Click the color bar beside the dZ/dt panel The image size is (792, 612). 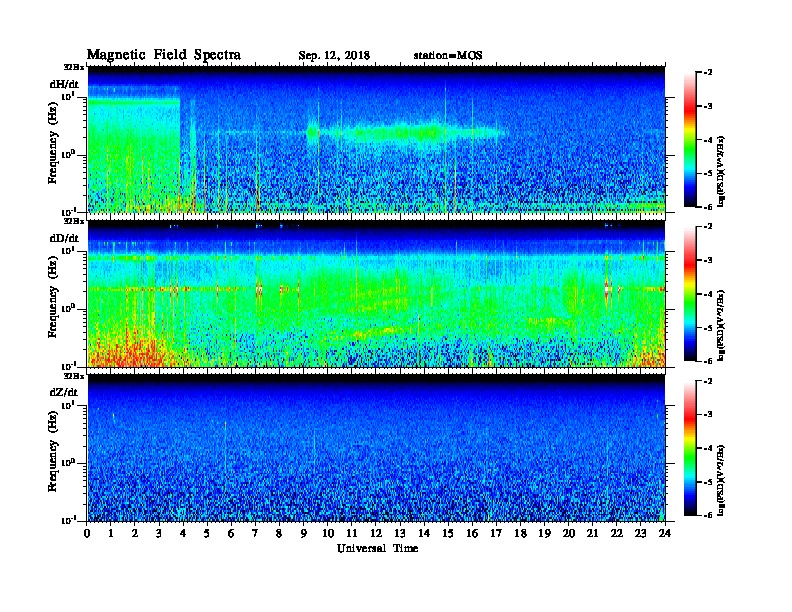click(x=690, y=448)
